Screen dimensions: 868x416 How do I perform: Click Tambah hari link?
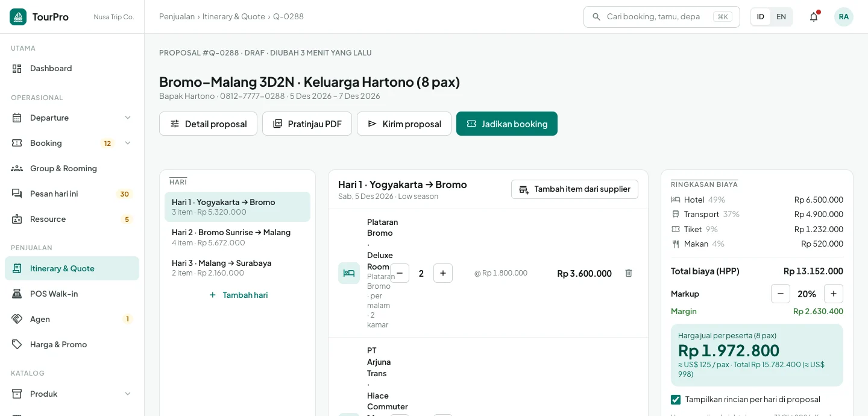237,295
